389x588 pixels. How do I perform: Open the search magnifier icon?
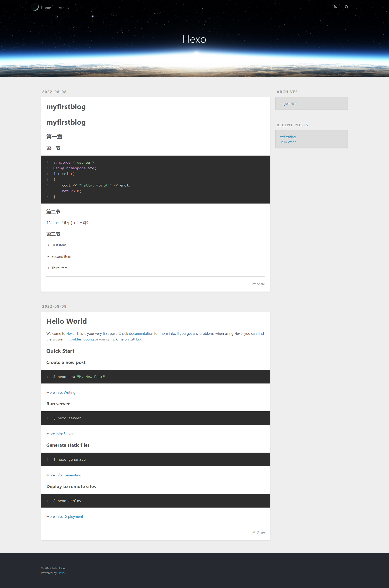click(346, 7)
